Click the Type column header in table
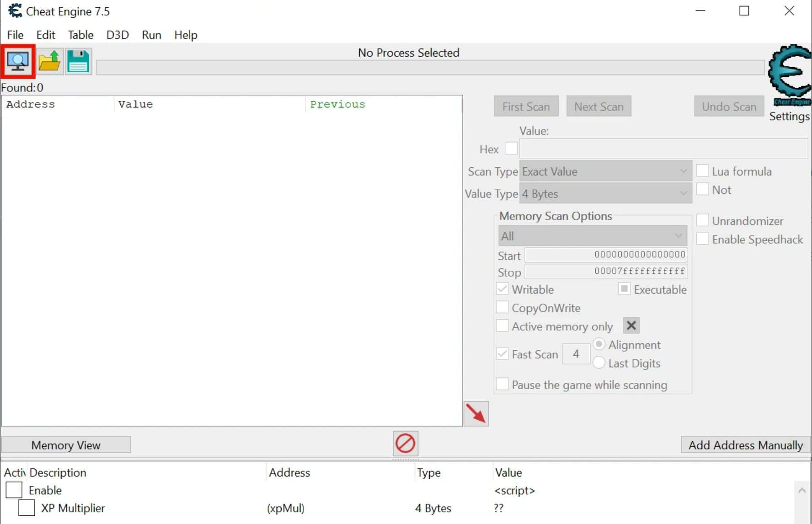The width and height of the screenshot is (812, 524). point(454,472)
